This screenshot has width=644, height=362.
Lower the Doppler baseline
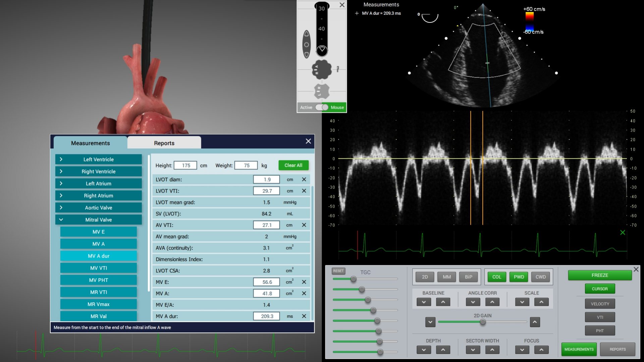(x=424, y=302)
